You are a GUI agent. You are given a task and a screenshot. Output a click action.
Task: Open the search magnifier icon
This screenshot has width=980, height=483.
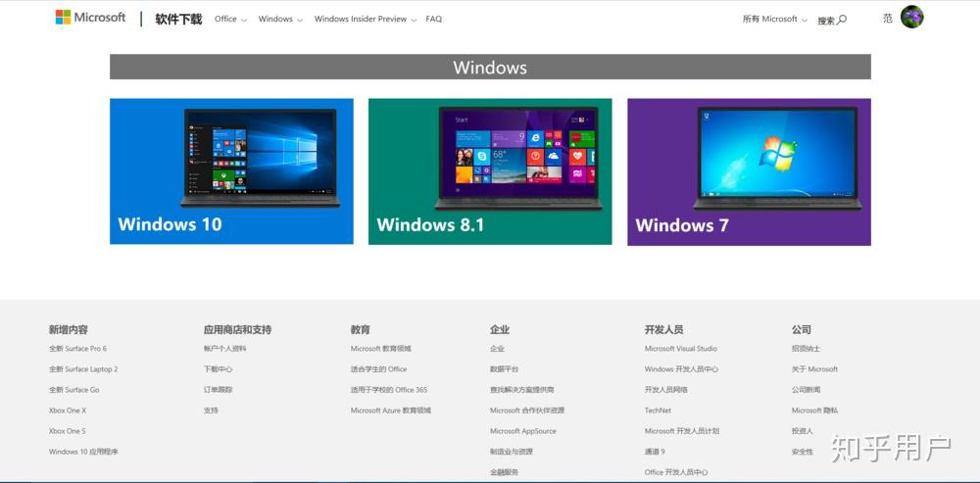[842, 20]
